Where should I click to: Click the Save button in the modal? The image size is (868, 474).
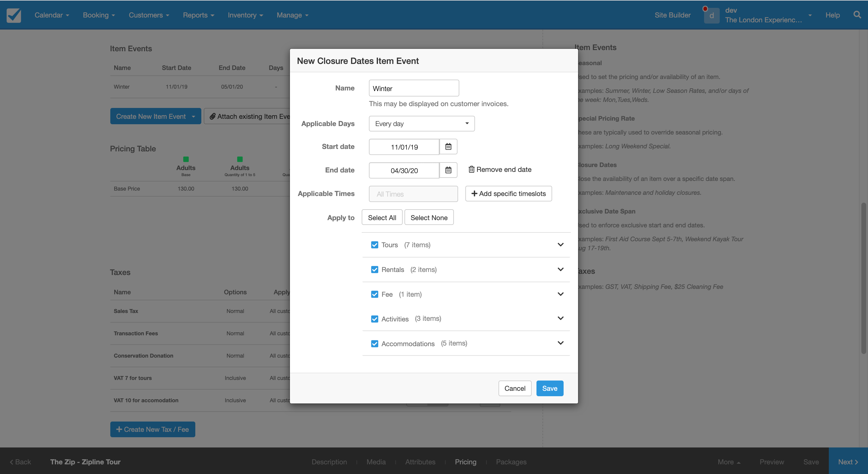pos(549,388)
